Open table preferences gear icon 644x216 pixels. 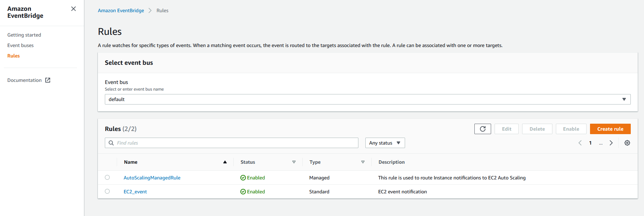click(x=627, y=143)
